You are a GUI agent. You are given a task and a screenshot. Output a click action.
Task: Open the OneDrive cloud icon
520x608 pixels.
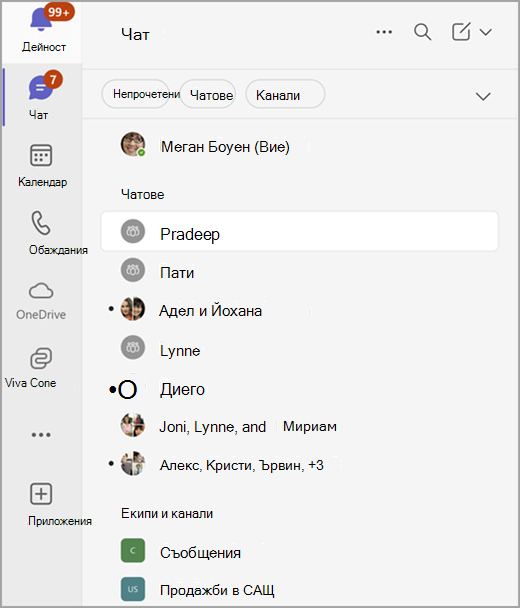(41, 291)
